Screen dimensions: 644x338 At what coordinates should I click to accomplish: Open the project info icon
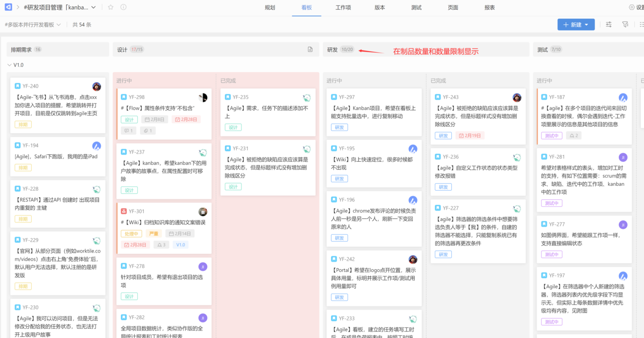pyautogui.click(x=123, y=8)
